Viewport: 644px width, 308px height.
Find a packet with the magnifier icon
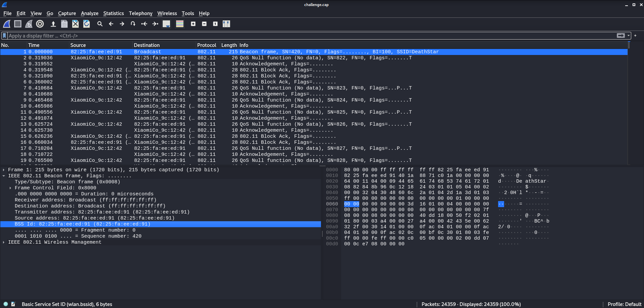(x=100, y=24)
